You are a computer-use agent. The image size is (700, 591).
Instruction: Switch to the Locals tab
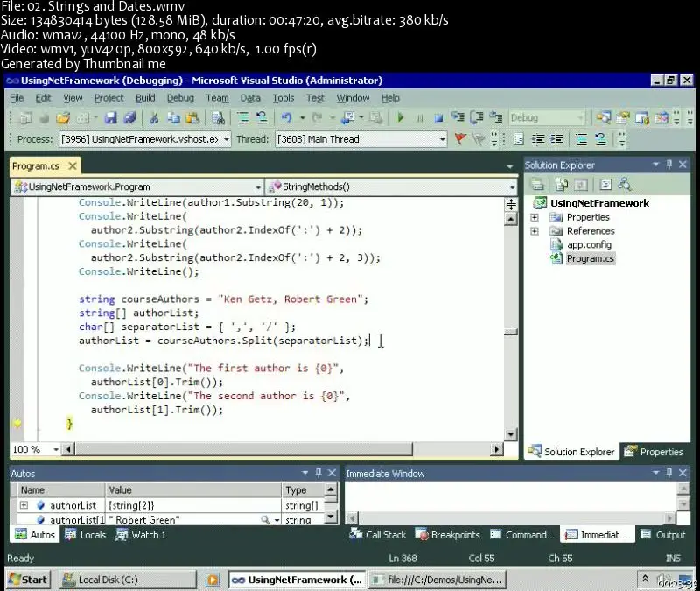(x=85, y=535)
